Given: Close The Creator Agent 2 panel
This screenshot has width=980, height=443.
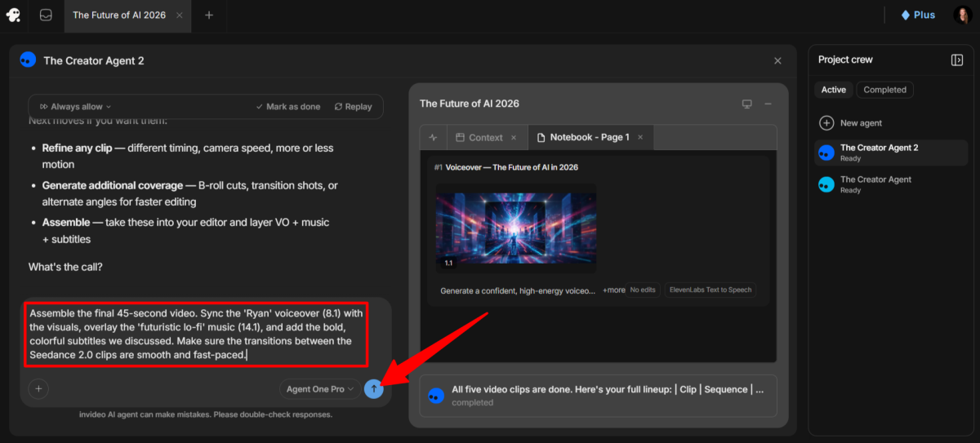Looking at the screenshot, I should pos(777,60).
